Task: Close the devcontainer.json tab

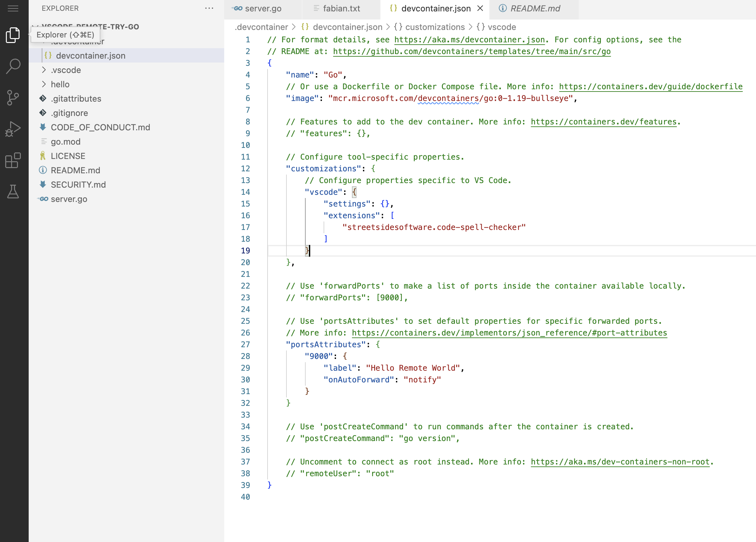Action: pos(480,8)
